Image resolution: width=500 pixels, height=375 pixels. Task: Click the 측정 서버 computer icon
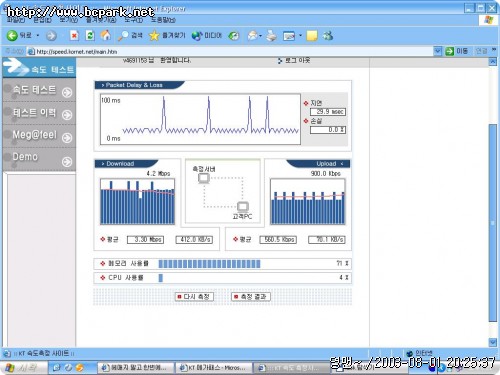point(204,179)
